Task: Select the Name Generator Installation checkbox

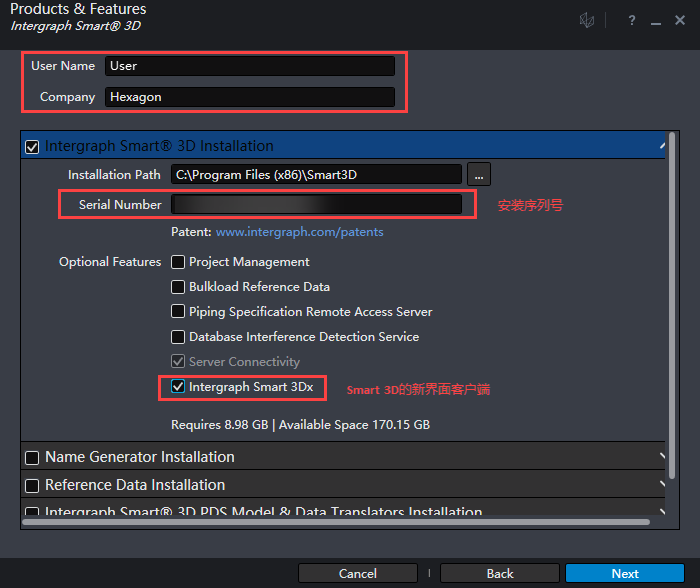Action: click(x=32, y=457)
